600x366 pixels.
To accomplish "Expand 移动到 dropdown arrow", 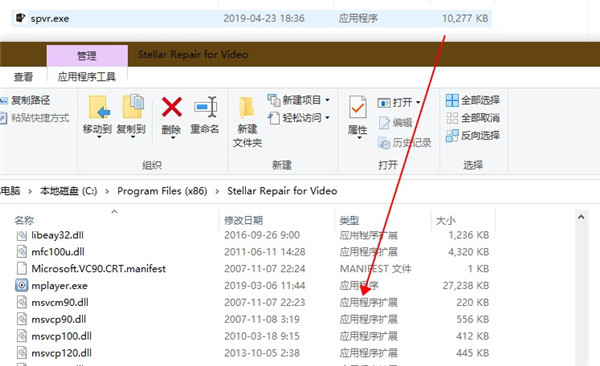I will tap(99, 137).
